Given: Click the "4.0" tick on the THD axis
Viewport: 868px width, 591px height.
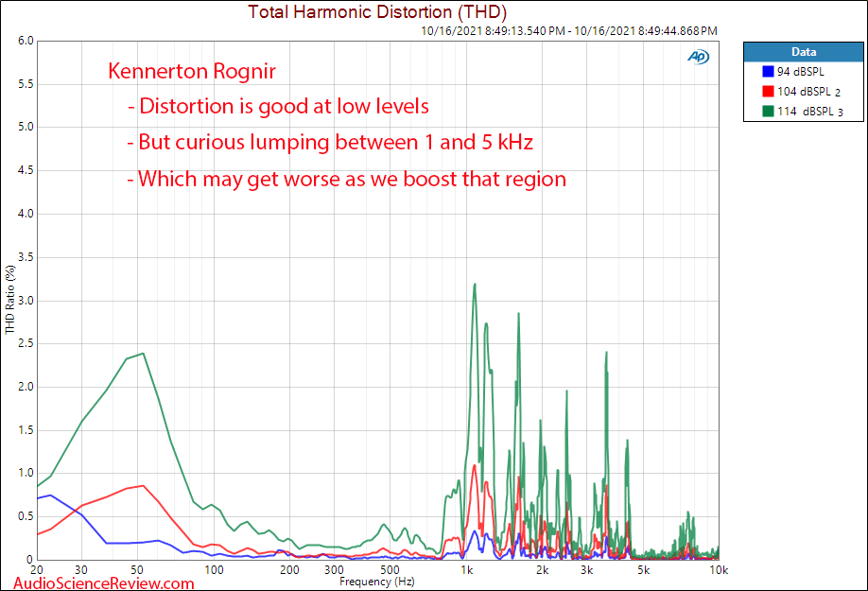Looking at the screenshot, I should click(x=26, y=214).
